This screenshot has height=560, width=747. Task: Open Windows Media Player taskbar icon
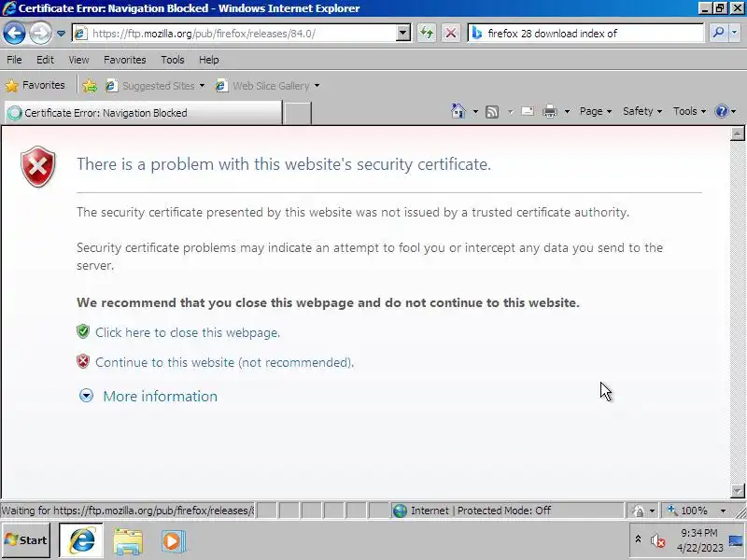[x=173, y=541]
